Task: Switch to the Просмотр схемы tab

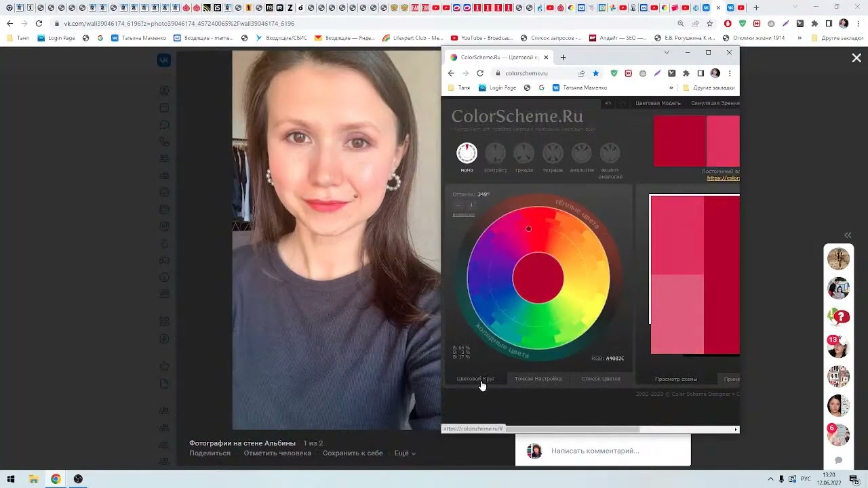Action: [x=676, y=380]
